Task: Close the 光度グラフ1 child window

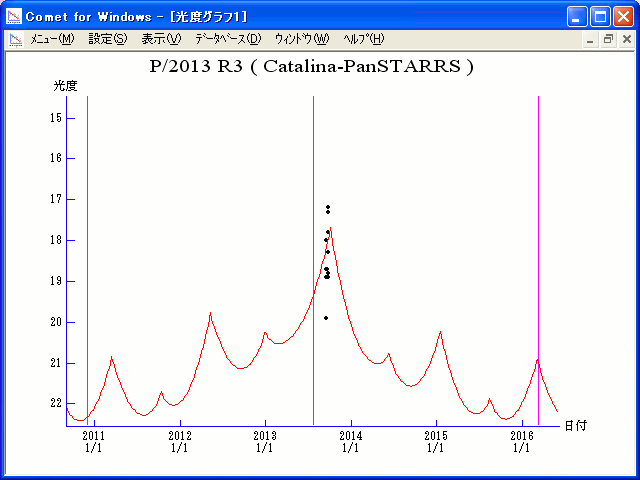Action: [x=627, y=40]
